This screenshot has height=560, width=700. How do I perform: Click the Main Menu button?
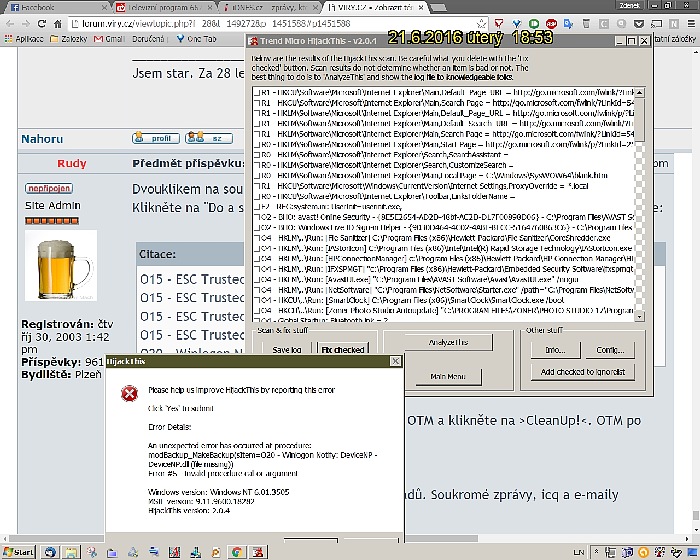pyautogui.click(x=448, y=376)
